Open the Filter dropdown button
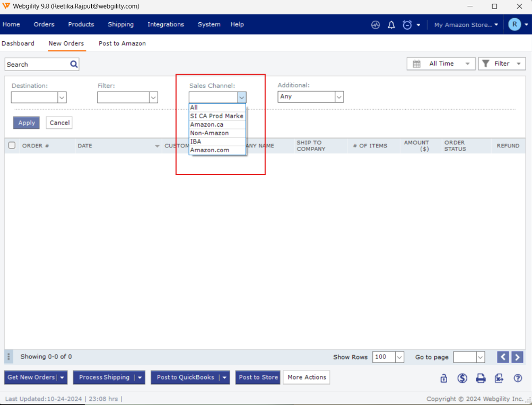532x405 pixels. [x=502, y=64]
